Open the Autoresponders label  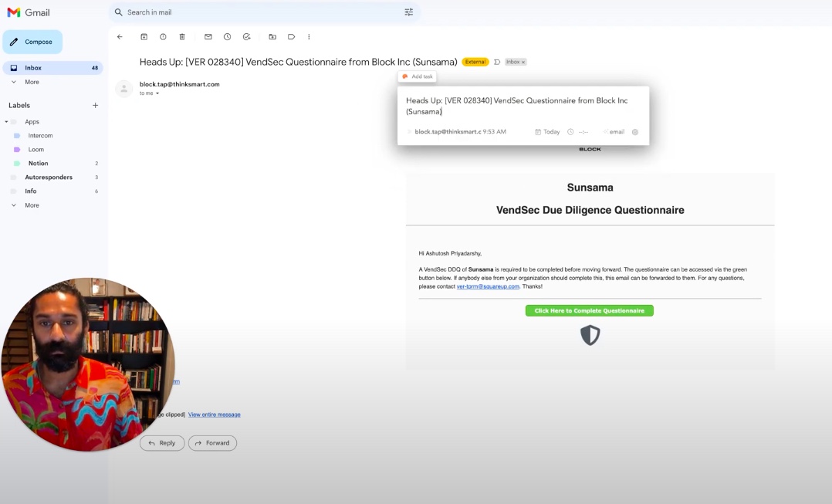(x=49, y=178)
